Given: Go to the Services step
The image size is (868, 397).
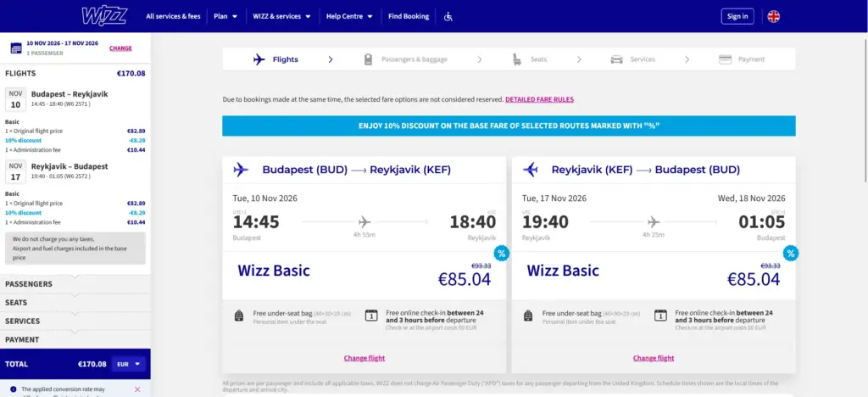Looking at the screenshot, I should [632, 59].
